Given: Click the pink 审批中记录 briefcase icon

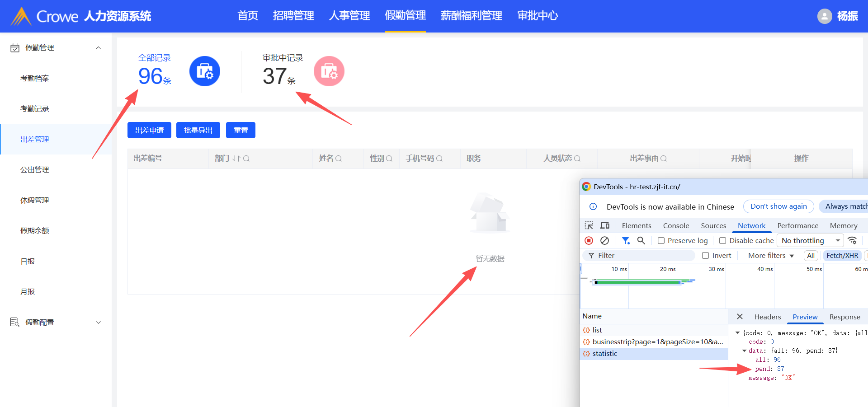Looking at the screenshot, I should [x=329, y=71].
